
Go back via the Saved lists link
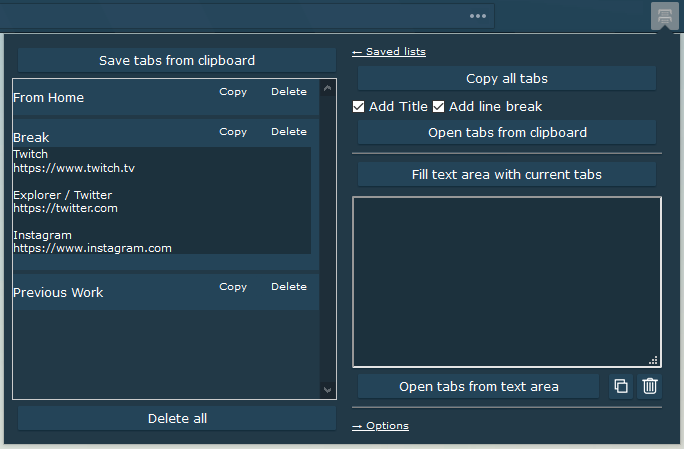tap(389, 52)
